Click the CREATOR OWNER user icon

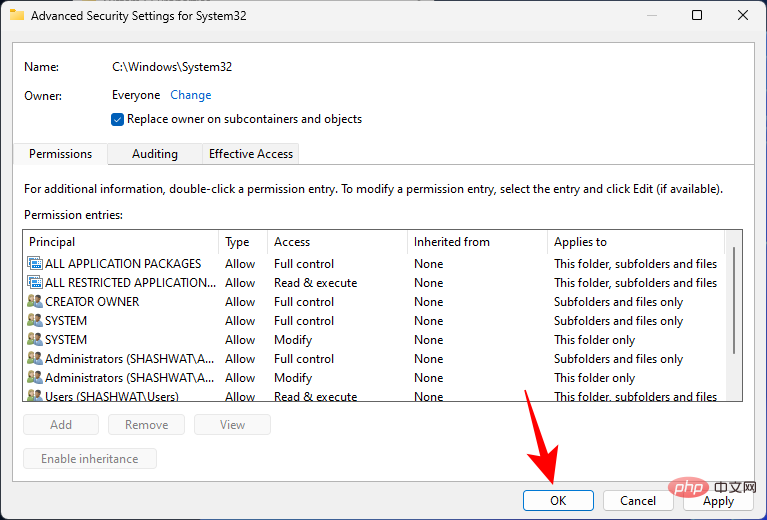click(x=35, y=302)
